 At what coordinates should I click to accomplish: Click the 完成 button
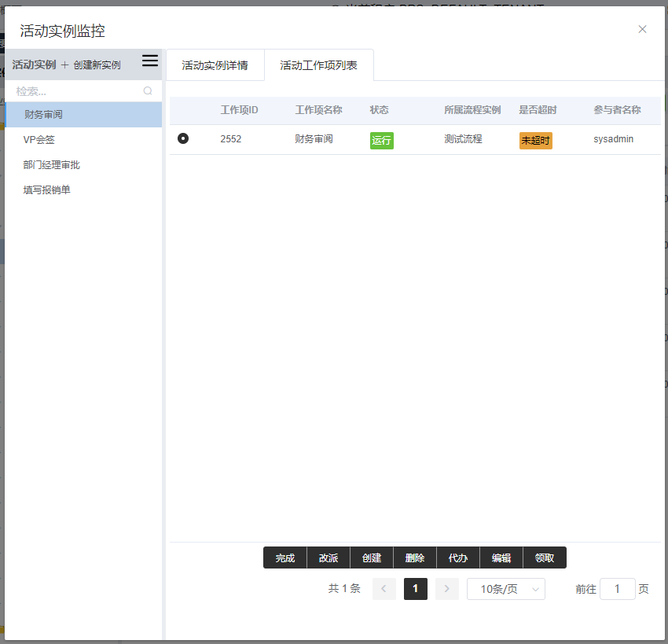[x=284, y=558]
